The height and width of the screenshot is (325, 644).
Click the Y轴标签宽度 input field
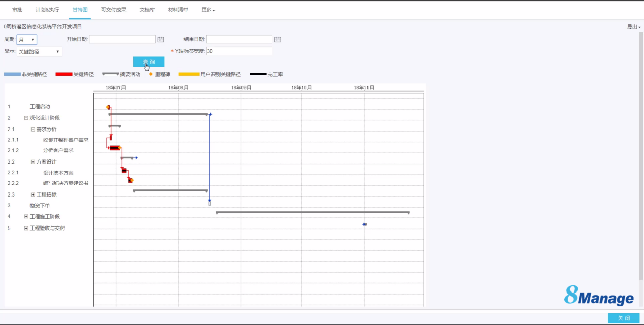tap(239, 51)
